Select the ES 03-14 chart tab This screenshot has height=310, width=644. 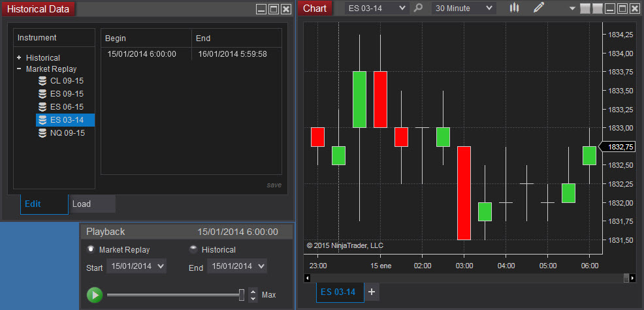coord(339,292)
